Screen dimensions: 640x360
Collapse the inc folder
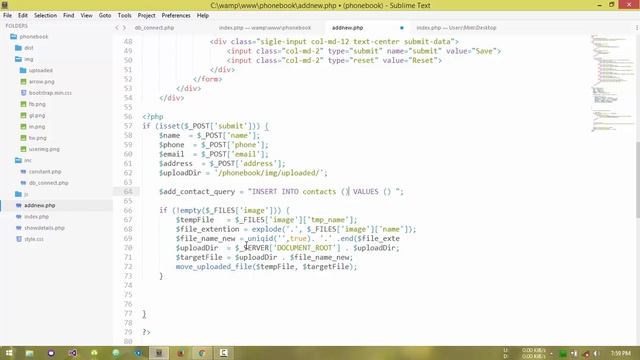click(x=18, y=160)
